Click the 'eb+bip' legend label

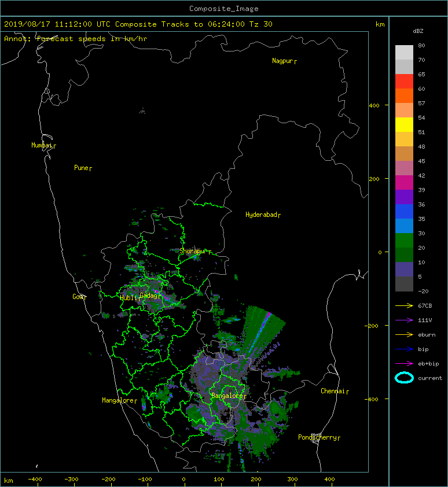pos(428,364)
